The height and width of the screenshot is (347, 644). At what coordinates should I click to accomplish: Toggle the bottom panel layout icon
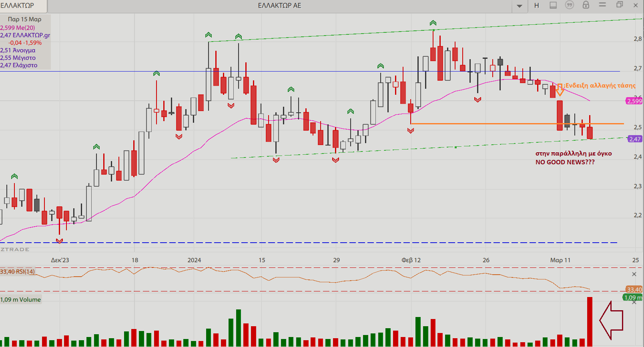553,5
